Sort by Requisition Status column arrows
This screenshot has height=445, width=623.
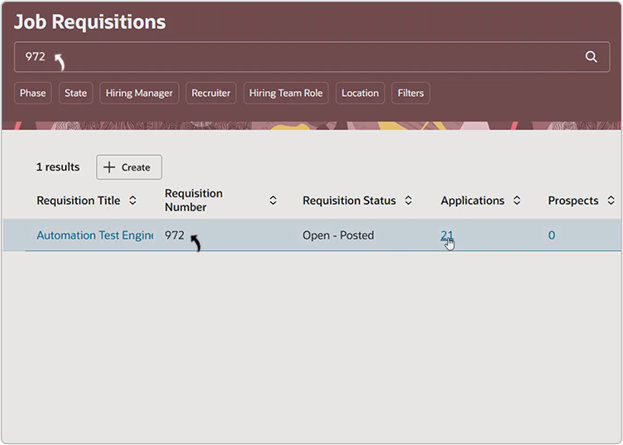pos(407,201)
